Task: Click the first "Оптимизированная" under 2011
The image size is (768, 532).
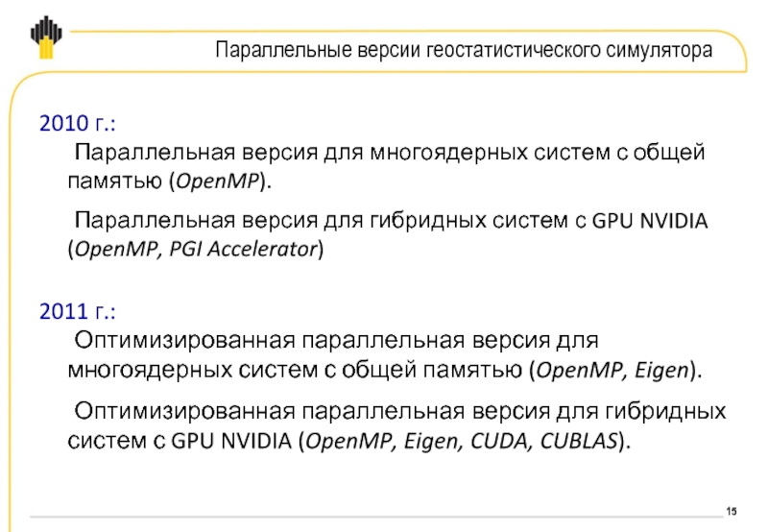Action: tap(184, 341)
